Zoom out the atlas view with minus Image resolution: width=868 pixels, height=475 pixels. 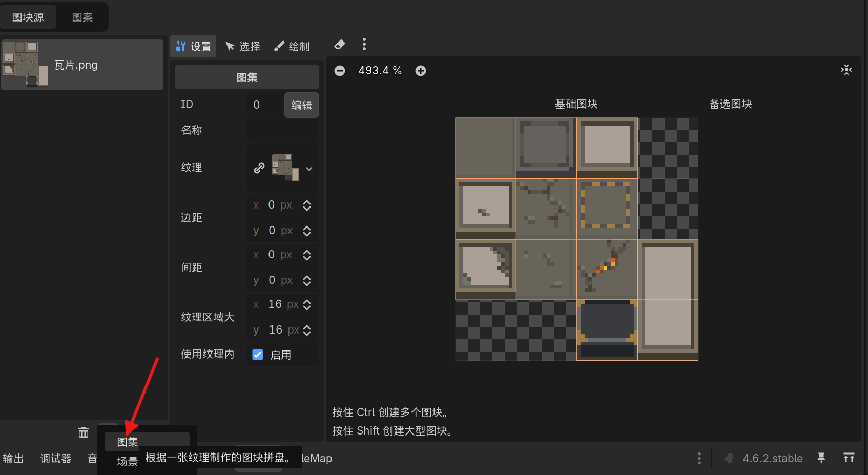[x=340, y=71]
